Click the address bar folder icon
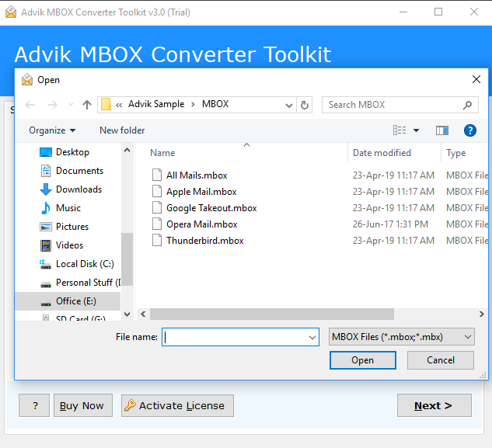Image resolution: width=492 pixels, height=448 pixels. (x=106, y=104)
